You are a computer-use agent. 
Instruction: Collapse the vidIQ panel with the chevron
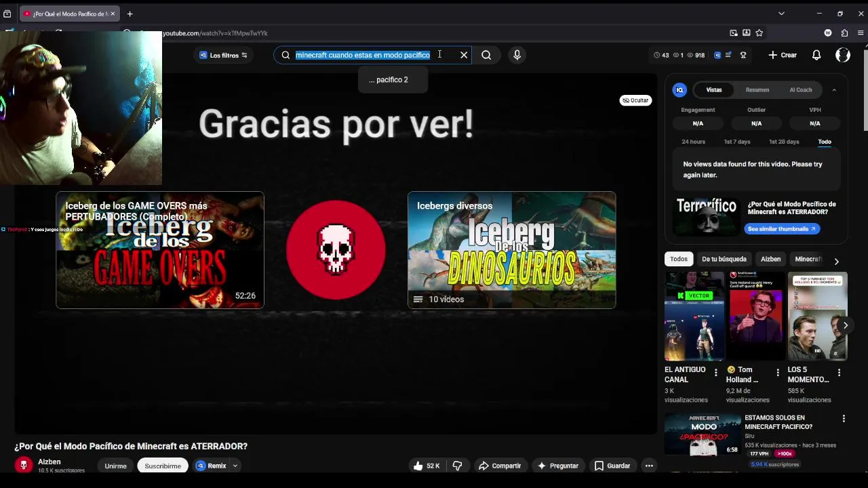(834, 89)
